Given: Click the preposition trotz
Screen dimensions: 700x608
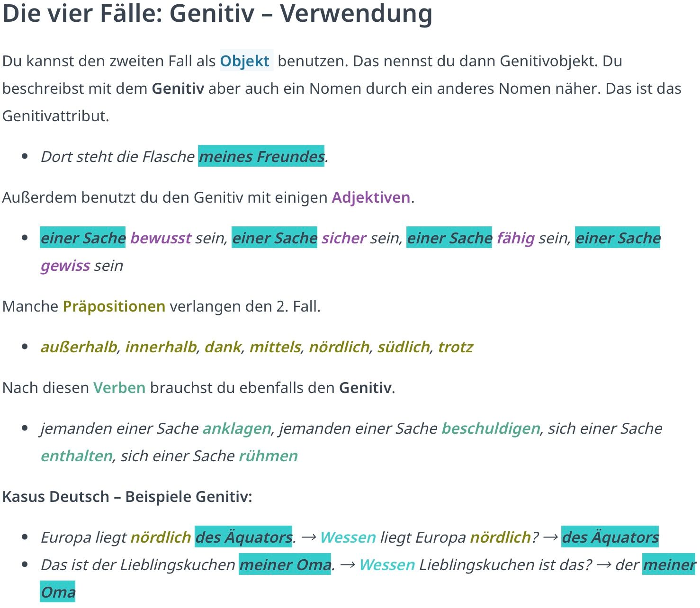Looking at the screenshot, I should (456, 347).
